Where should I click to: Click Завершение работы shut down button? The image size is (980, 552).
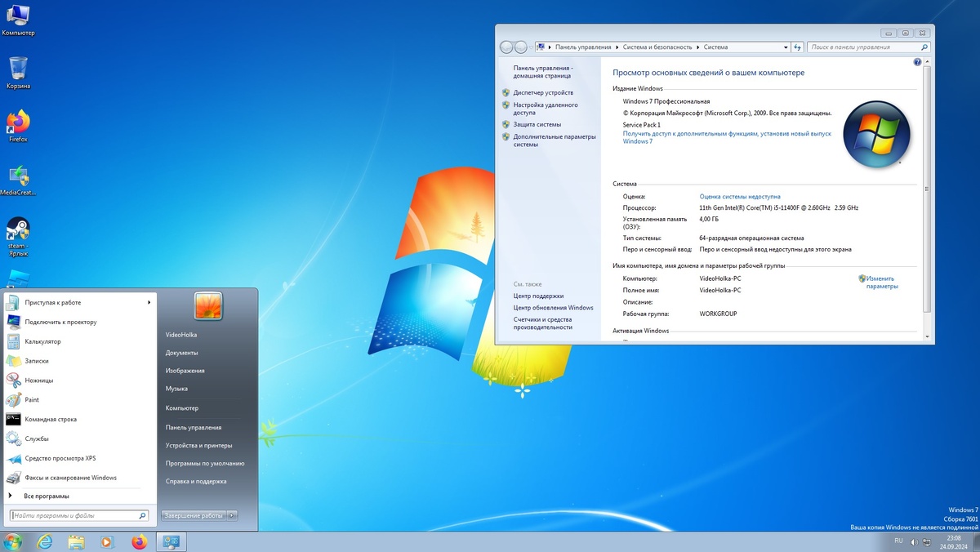(194, 516)
